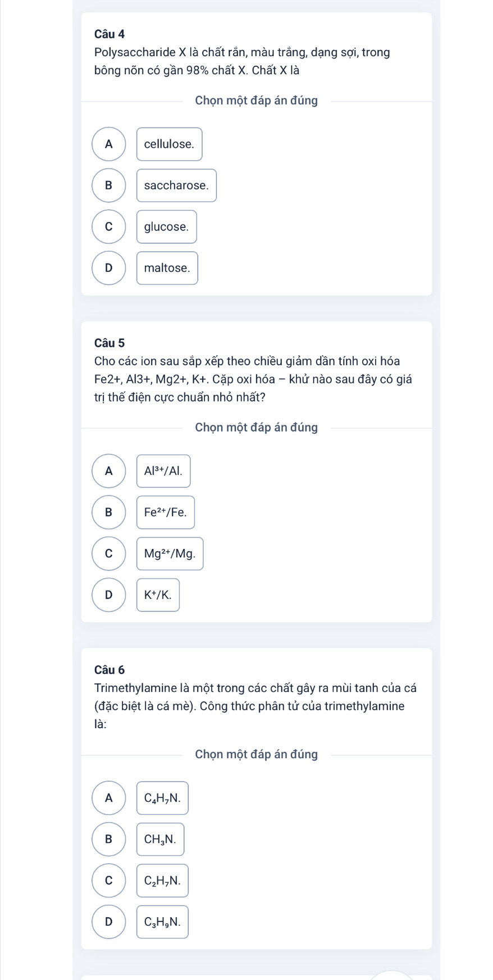Screen dimensions: 493x980
Task: Select option D circle beside maltose
Action: (109, 268)
